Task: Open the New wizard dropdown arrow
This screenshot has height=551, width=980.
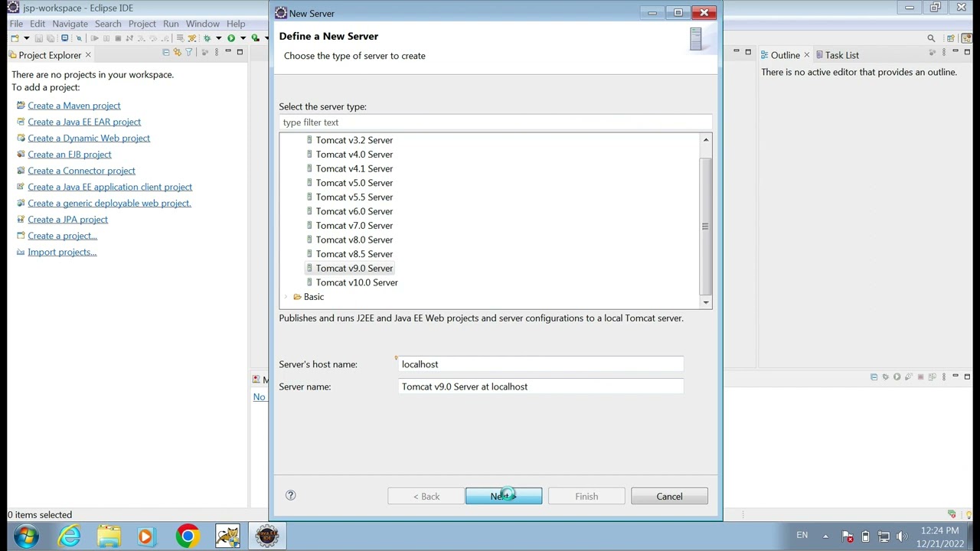Action: 26,38
